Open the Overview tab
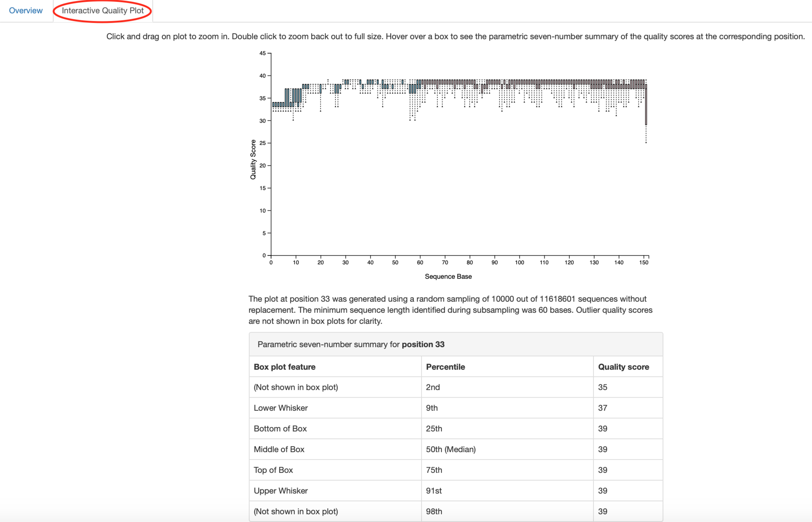This screenshot has width=812, height=522. (x=26, y=10)
